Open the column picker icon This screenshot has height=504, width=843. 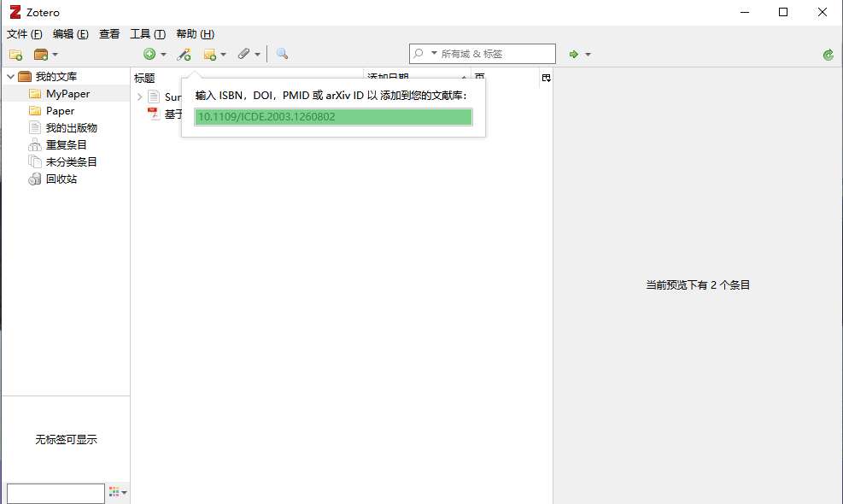tap(547, 78)
